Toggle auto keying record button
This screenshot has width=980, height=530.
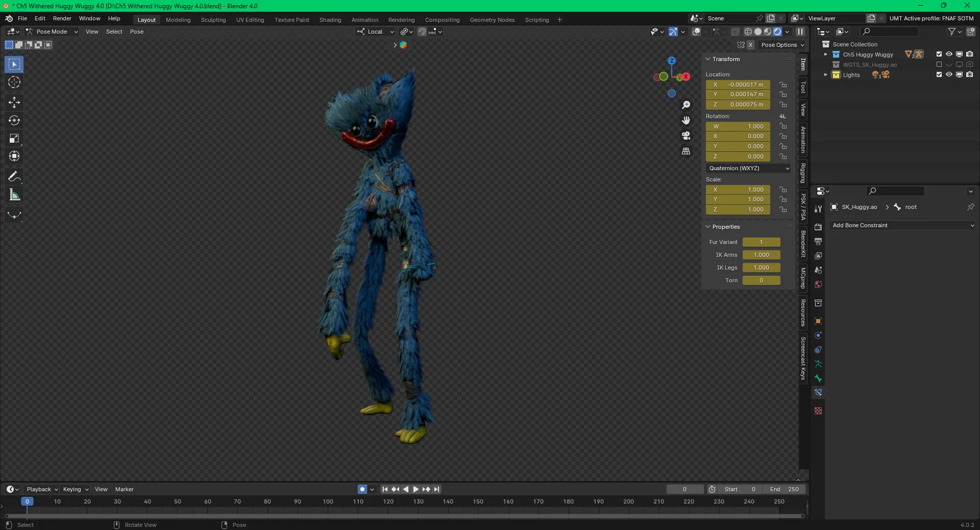pyautogui.click(x=362, y=489)
